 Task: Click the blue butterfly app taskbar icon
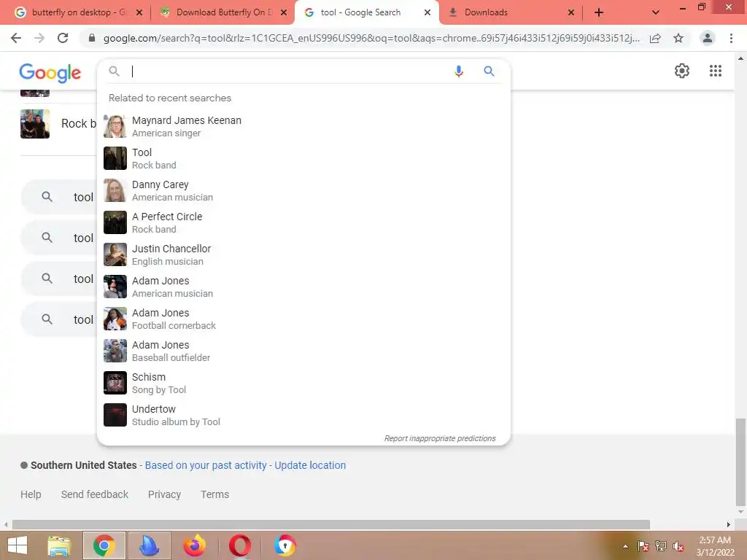click(x=149, y=545)
